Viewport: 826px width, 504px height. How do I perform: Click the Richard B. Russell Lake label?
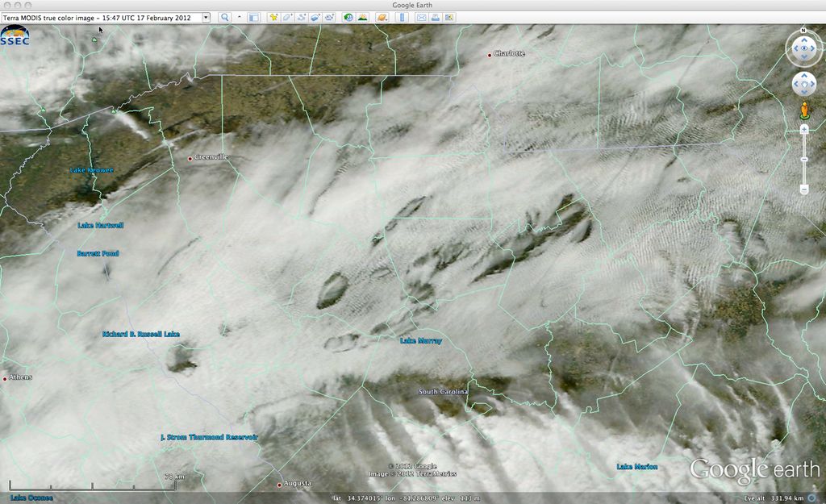141,335
